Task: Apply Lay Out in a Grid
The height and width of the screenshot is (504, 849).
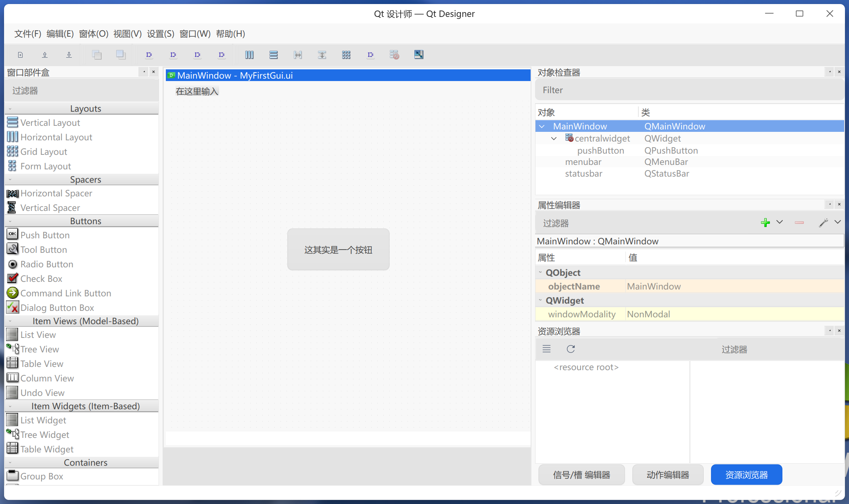Action: [346, 55]
